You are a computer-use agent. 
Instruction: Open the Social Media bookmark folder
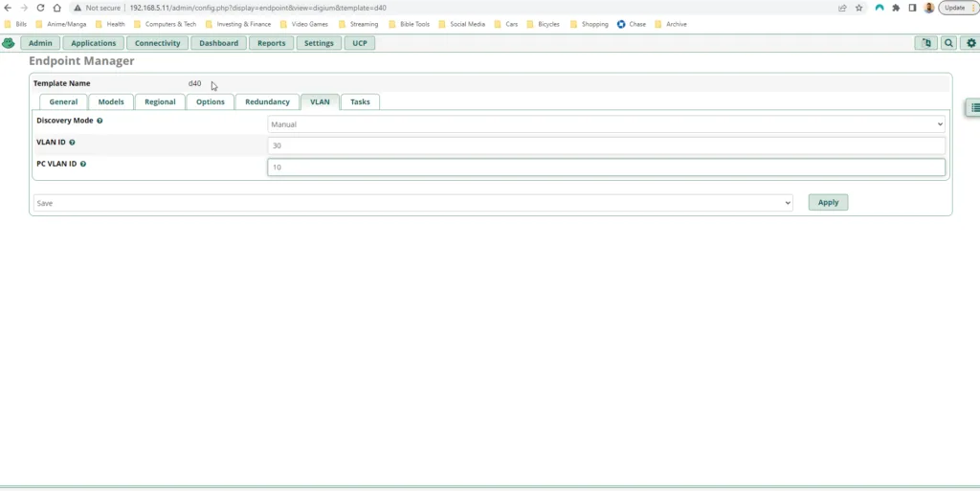pos(462,24)
